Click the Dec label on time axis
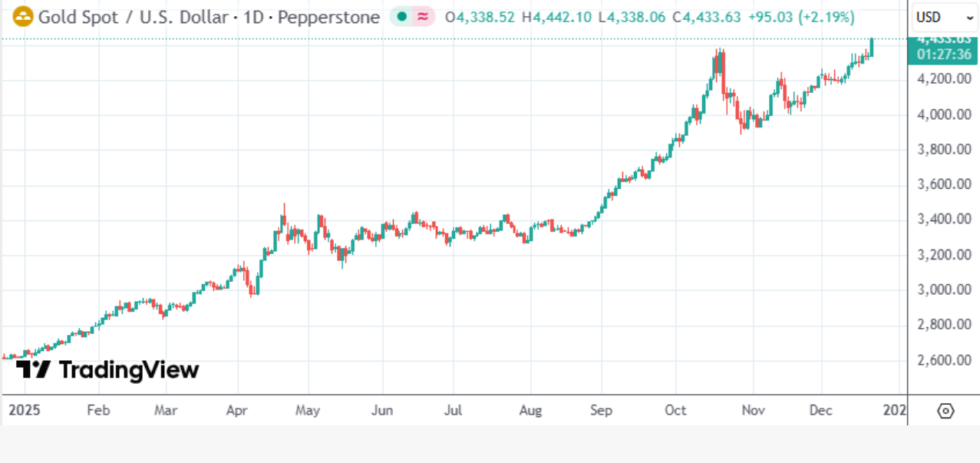 point(821,411)
